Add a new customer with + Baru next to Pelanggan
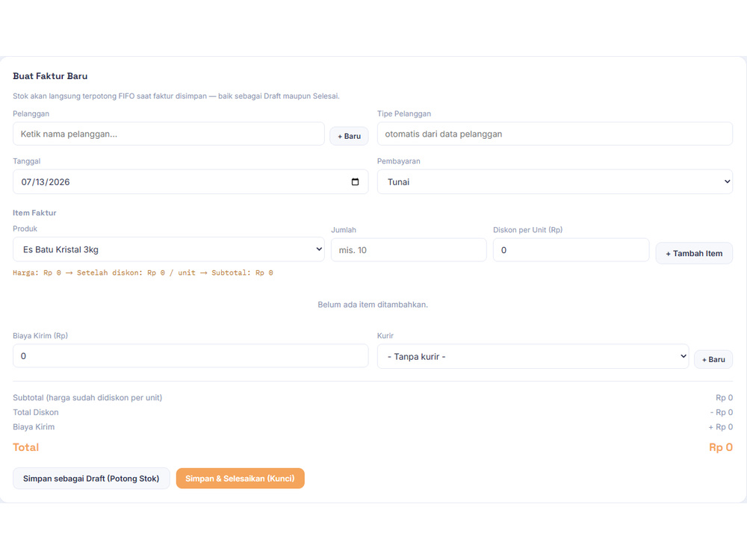 (349, 136)
